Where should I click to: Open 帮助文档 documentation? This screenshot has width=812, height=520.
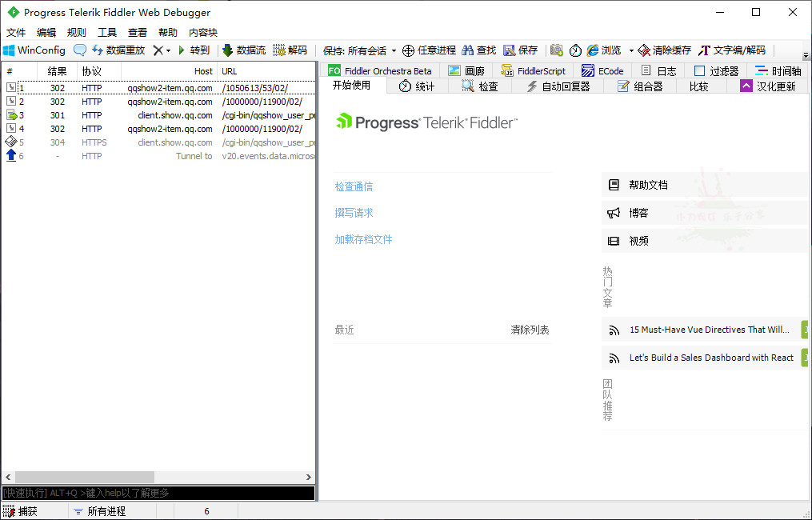[x=704, y=185]
